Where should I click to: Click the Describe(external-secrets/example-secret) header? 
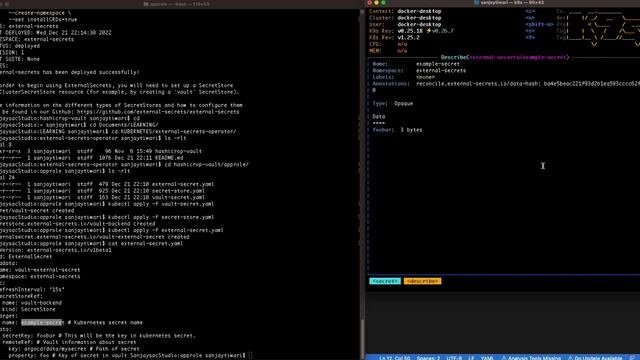pos(505,57)
